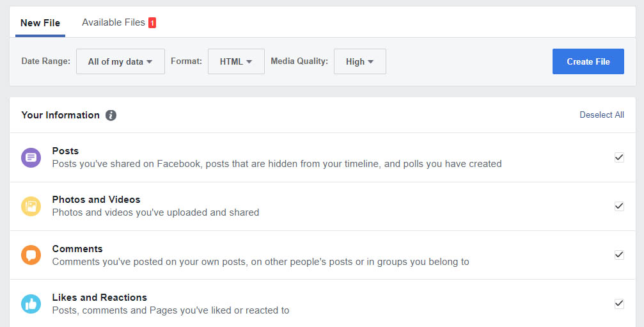Screen dimensions: 644x327
Task: Select the New File tab
Action: (40, 22)
